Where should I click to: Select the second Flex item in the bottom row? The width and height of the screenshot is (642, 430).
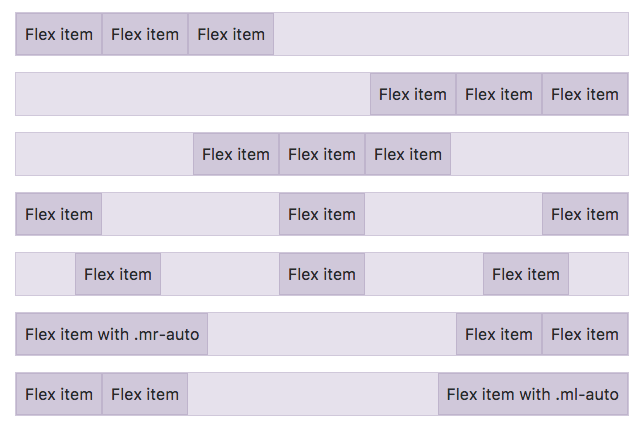pyautogui.click(x=145, y=394)
